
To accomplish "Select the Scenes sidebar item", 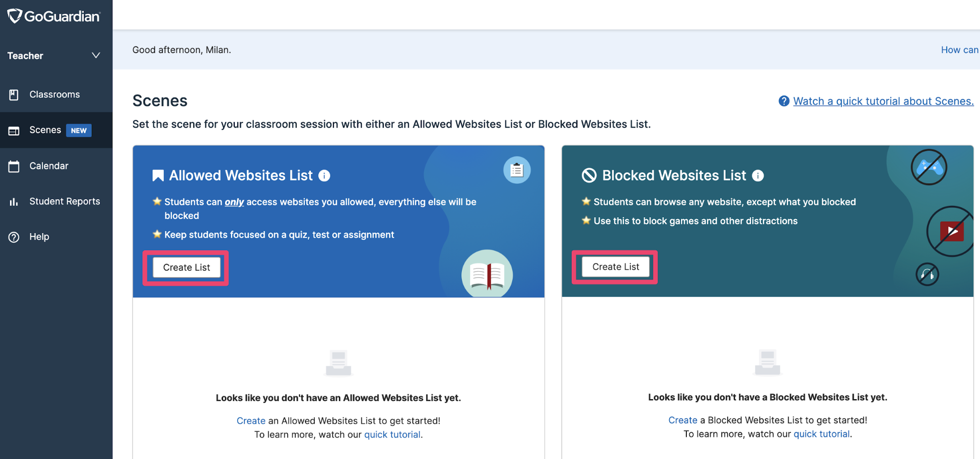I will pyautogui.click(x=45, y=130).
